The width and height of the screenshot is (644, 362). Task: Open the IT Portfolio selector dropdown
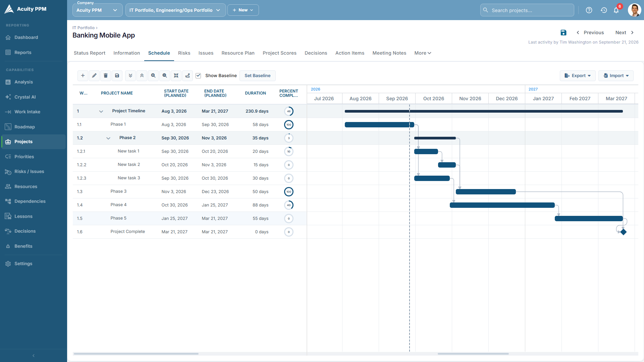(175, 10)
